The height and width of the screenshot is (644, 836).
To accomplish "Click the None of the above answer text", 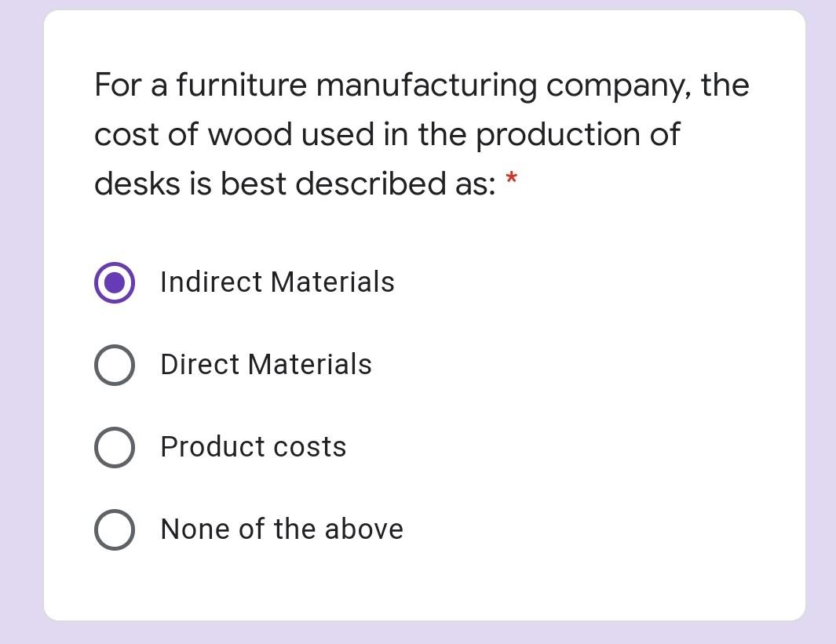I will click(x=281, y=529).
